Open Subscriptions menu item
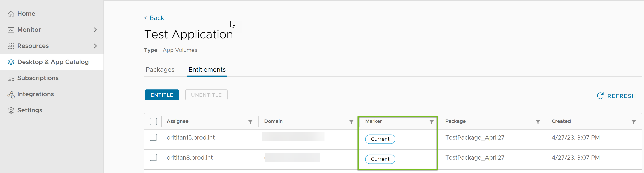Screen dimensions: 644x173 click(52, 78)
